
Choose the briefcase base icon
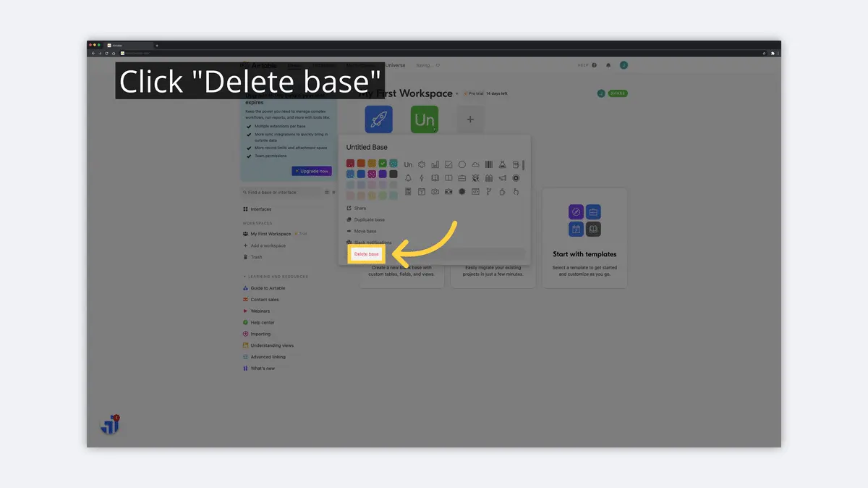point(462,178)
